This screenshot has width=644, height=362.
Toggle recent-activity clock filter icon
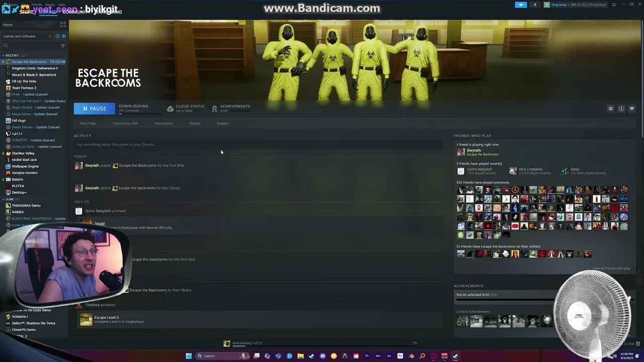tap(57, 36)
